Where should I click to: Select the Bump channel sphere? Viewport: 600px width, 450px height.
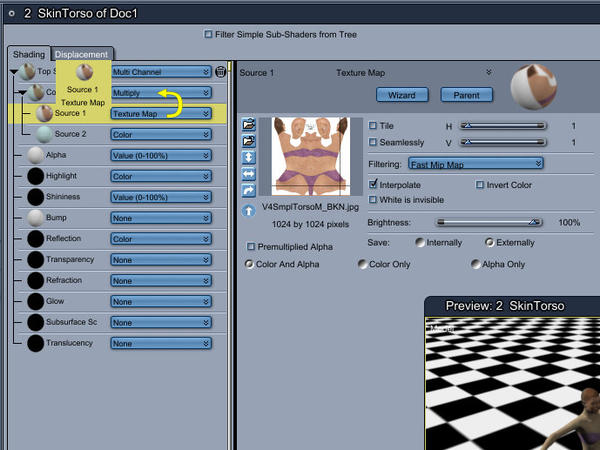(x=36, y=218)
